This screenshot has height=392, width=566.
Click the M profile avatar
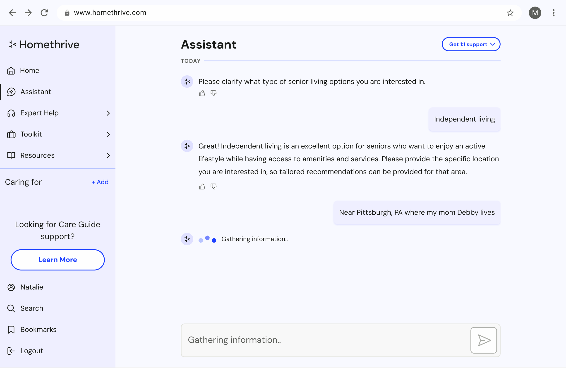tap(535, 13)
